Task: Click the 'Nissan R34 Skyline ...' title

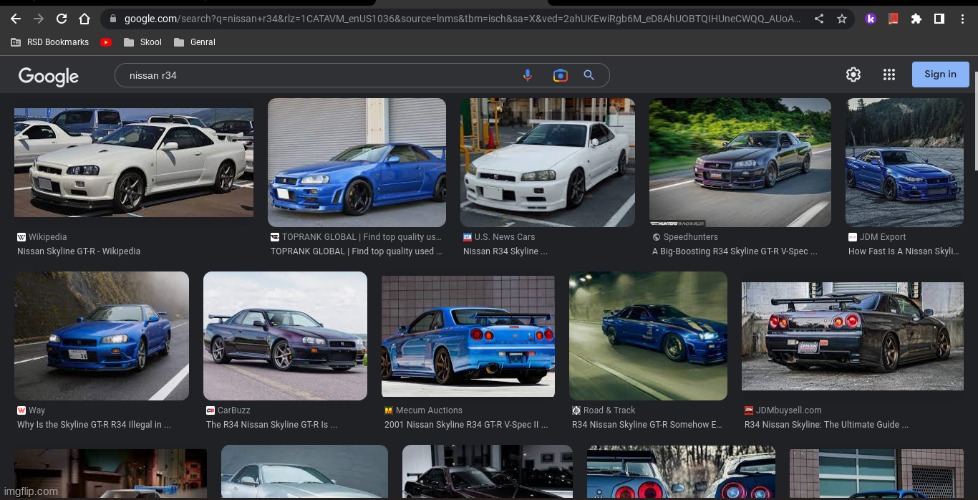Action: pyautogui.click(x=505, y=251)
